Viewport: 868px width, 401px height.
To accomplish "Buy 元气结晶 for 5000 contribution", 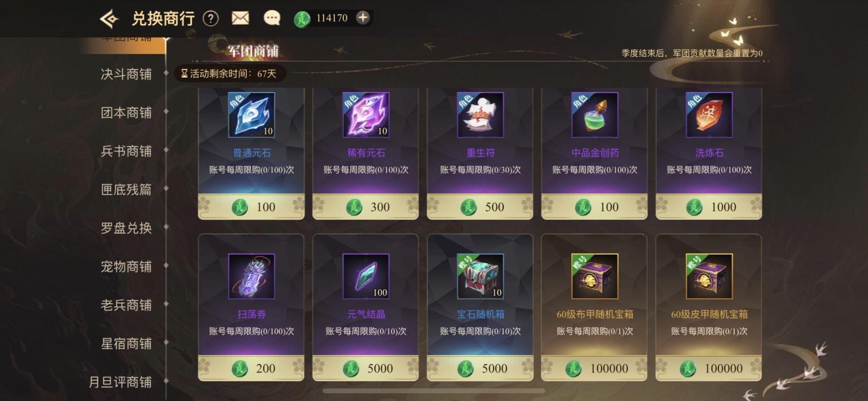I will pos(366,368).
